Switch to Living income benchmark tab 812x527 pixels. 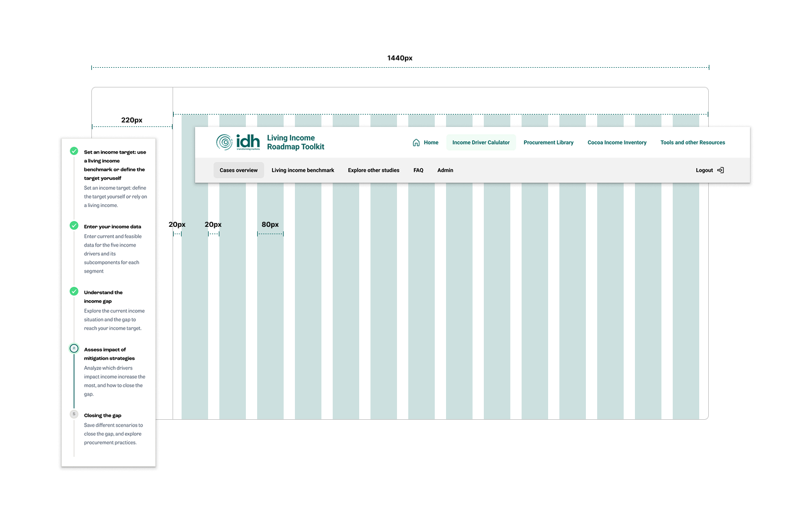coord(303,170)
